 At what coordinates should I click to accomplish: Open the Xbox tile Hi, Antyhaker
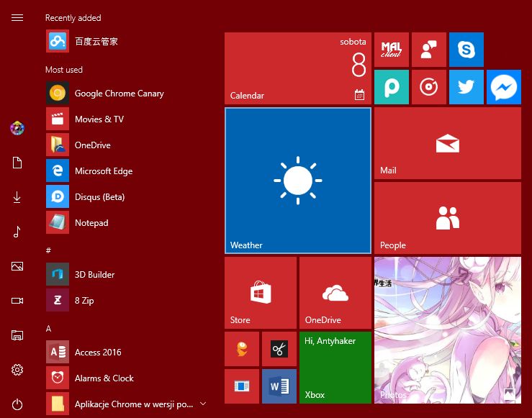click(335, 368)
